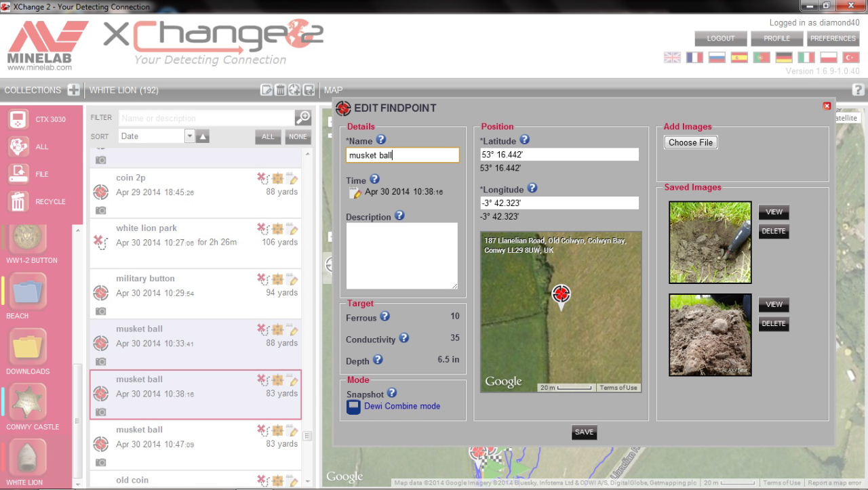The width and height of the screenshot is (868, 490).
Task: Switch language to Russian flag
Action: pos(717,58)
